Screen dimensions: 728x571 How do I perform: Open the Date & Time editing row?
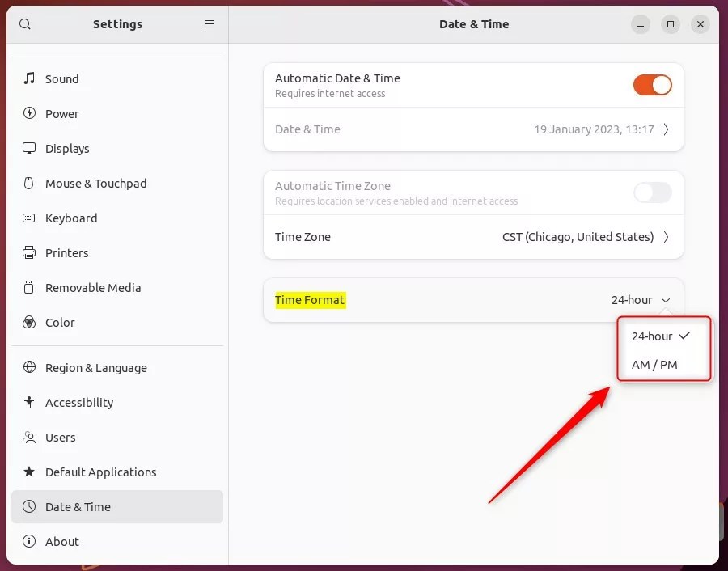pos(473,129)
